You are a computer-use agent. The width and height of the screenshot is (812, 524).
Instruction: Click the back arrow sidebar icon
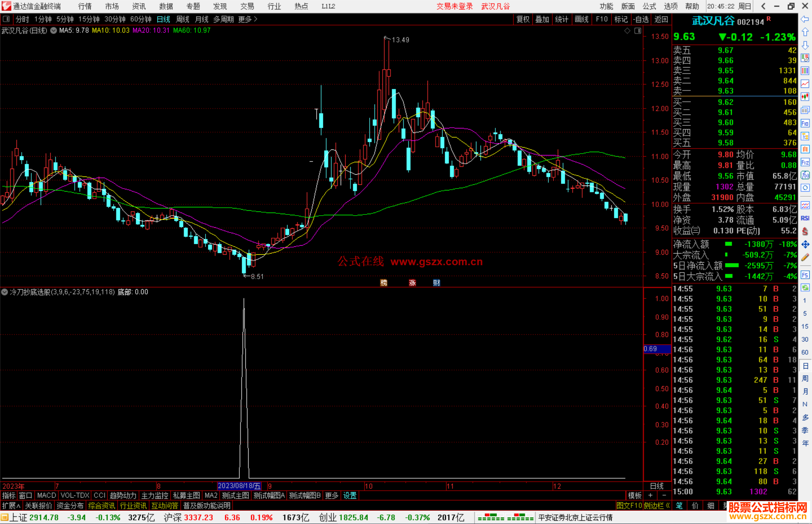(805, 19)
